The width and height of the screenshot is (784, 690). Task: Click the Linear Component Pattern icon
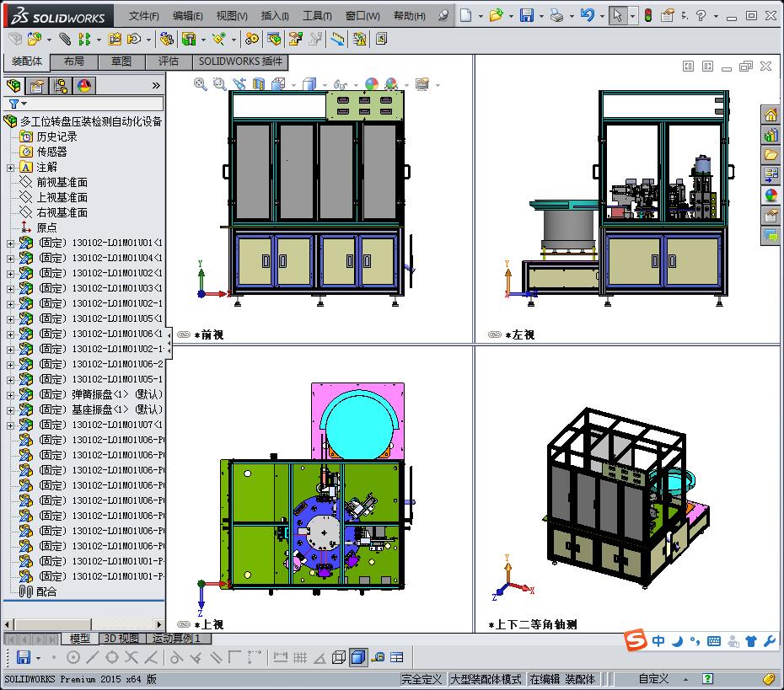pos(84,39)
